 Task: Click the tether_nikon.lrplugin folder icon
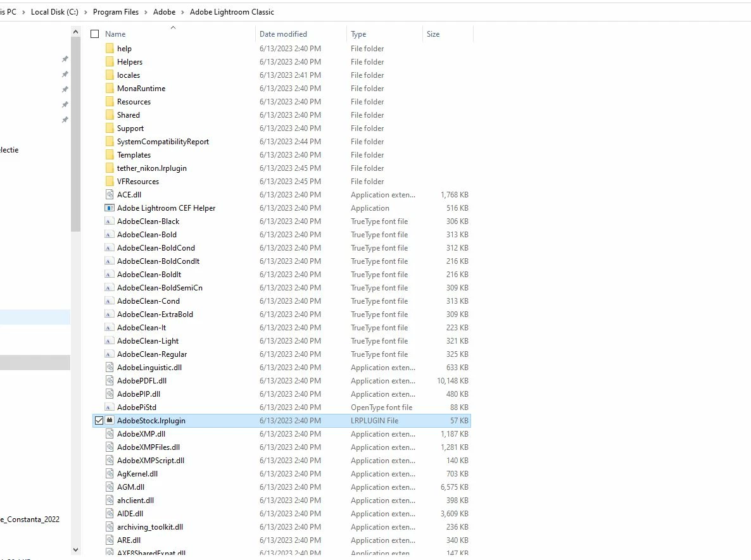coord(110,168)
